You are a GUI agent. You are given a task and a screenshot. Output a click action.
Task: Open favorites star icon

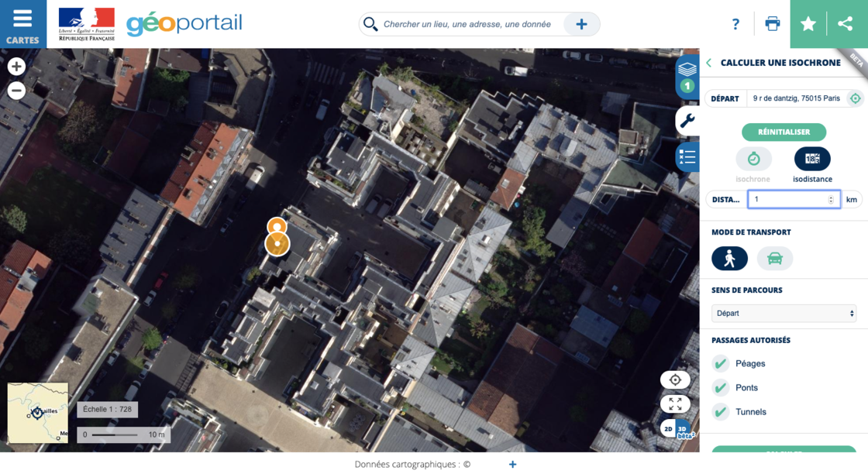(x=808, y=24)
